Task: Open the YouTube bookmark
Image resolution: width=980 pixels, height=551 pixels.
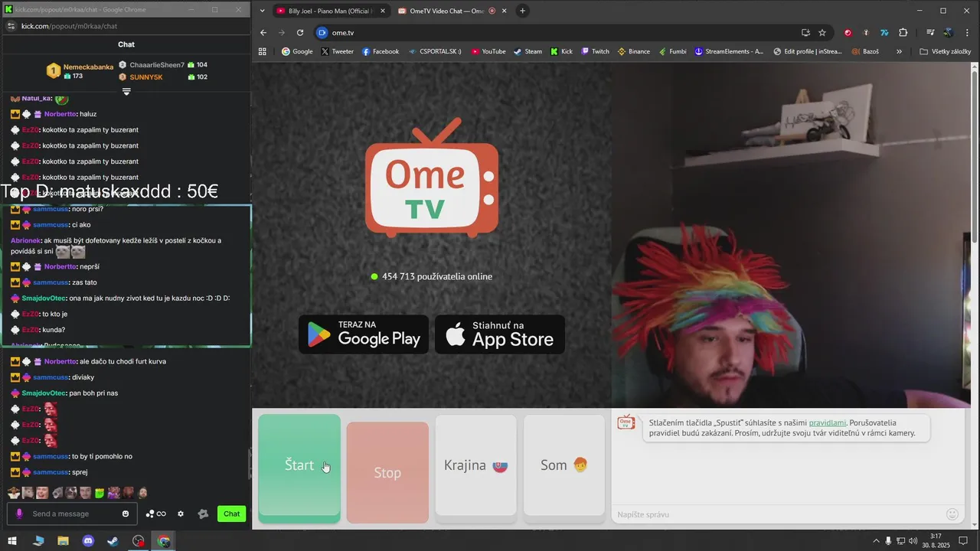Action: 488,51
